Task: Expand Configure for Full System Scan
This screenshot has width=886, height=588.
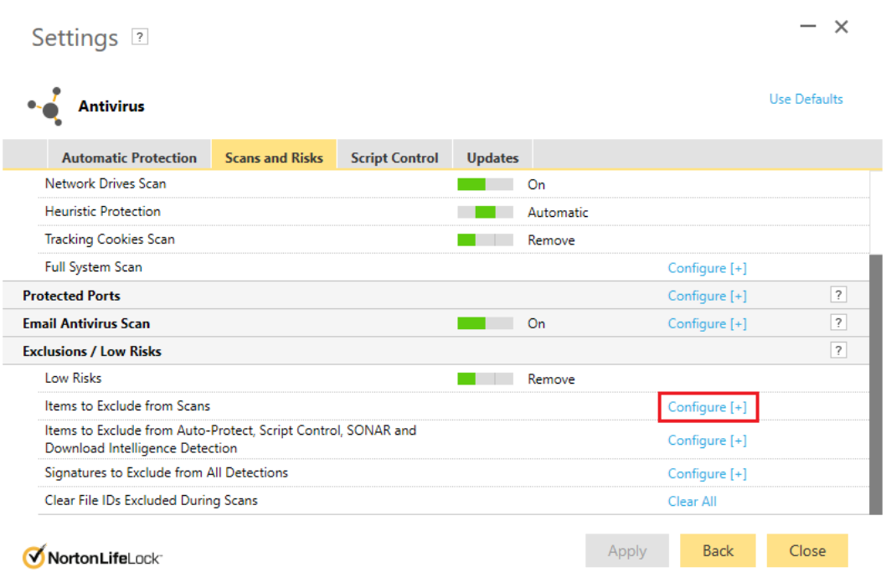Action: [x=707, y=268]
